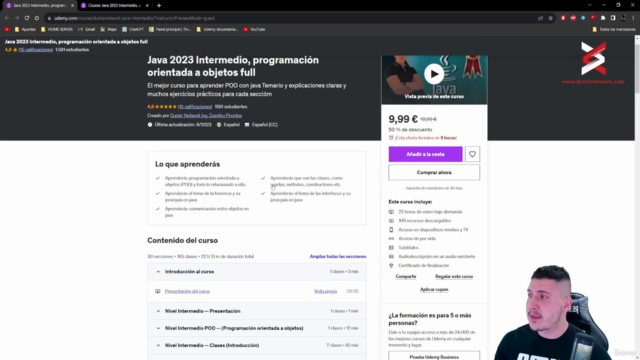Bookmark this page with star icon
The image size is (640, 360).
click(x=550, y=18)
